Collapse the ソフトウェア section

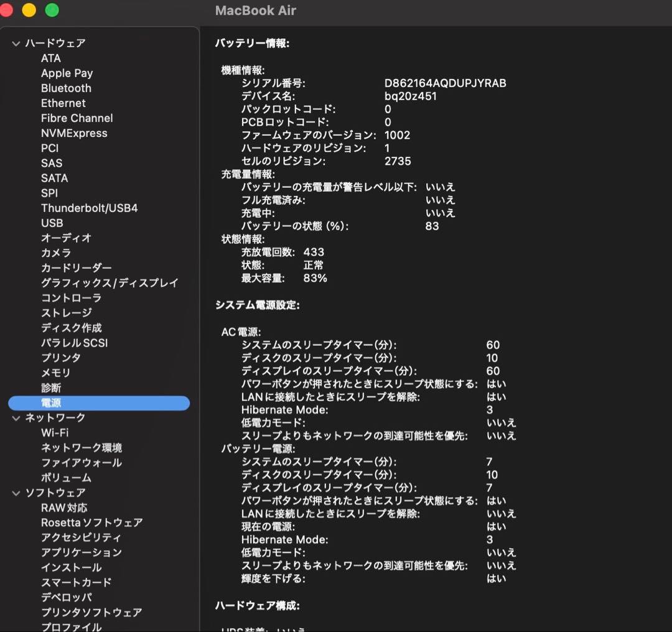pyautogui.click(x=15, y=492)
